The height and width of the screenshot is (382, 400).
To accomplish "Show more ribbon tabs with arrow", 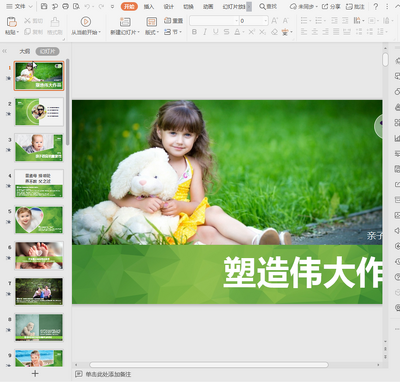I will (249, 6).
